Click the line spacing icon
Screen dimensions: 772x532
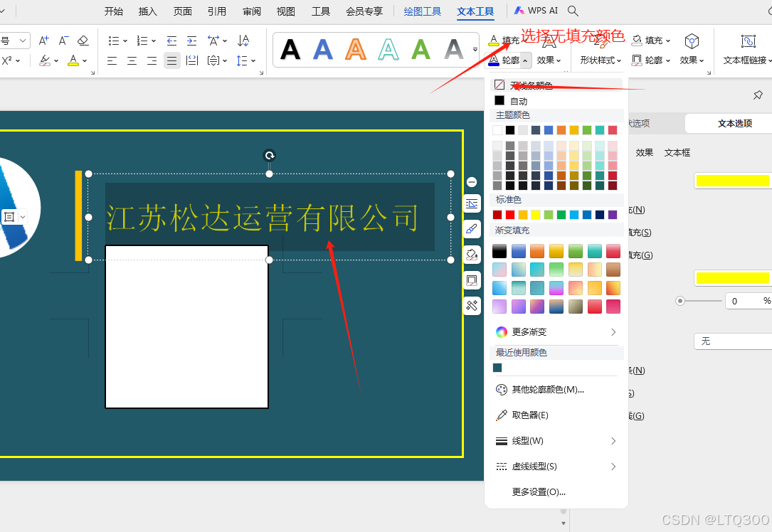pyautogui.click(x=241, y=60)
